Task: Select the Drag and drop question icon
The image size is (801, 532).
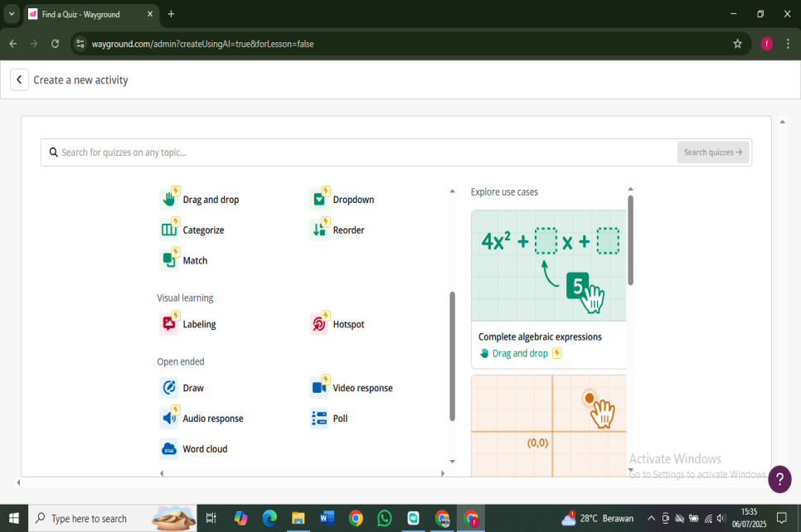Action: click(x=169, y=199)
